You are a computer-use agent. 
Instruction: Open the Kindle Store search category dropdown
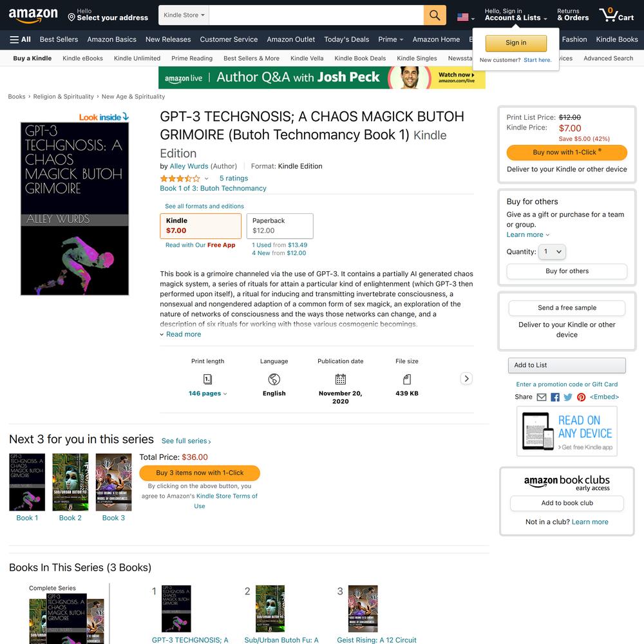pos(184,15)
